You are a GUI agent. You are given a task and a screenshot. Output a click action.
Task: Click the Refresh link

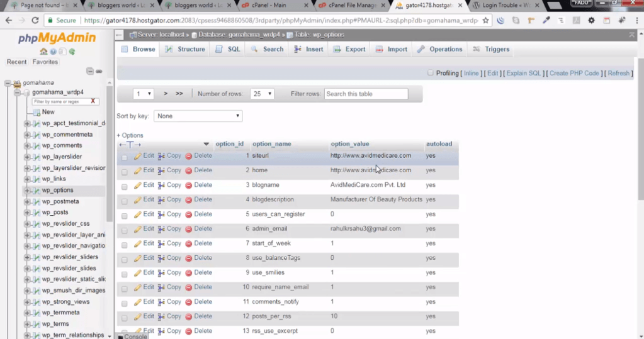619,73
